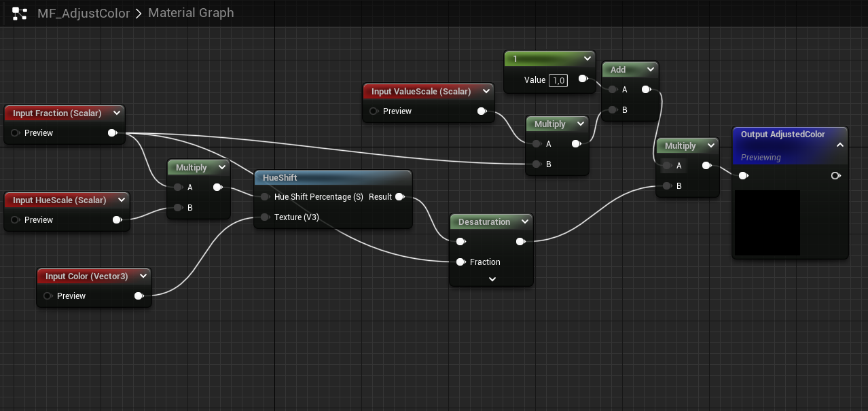Screen dimensions: 868x411
Task: Click the output pin of Input Color (Vector3)
Action: coord(140,296)
